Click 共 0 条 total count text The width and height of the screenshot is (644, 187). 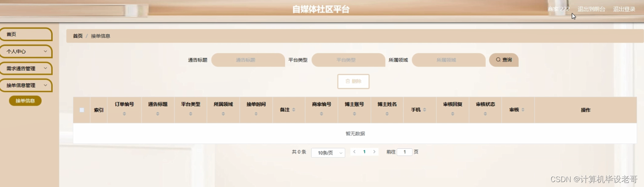pyautogui.click(x=299, y=152)
